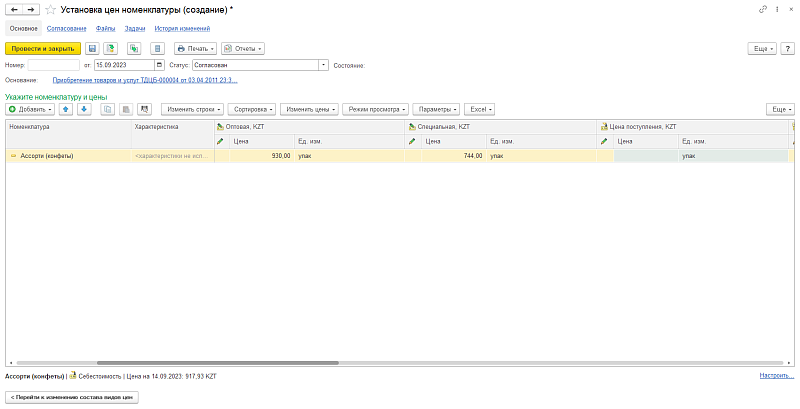The image size is (800, 409).
Task: Open the Excel dropdown
Action: pyautogui.click(x=480, y=108)
